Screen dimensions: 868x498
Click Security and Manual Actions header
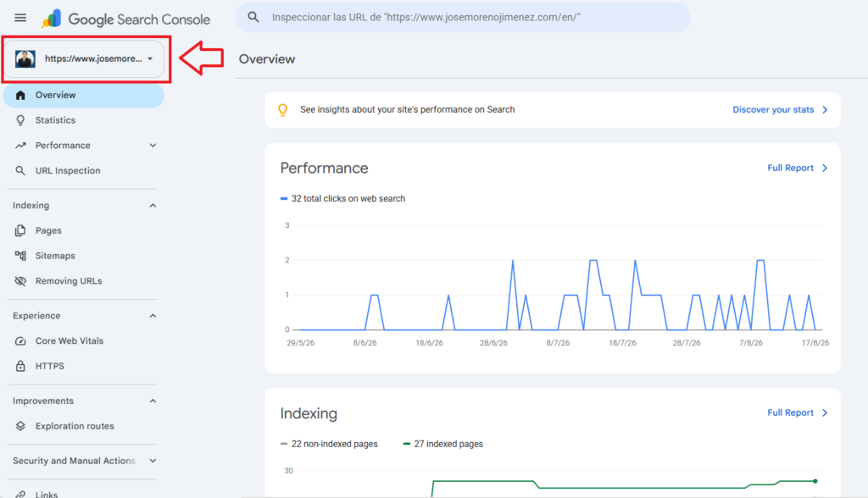[x=75, y=461]
